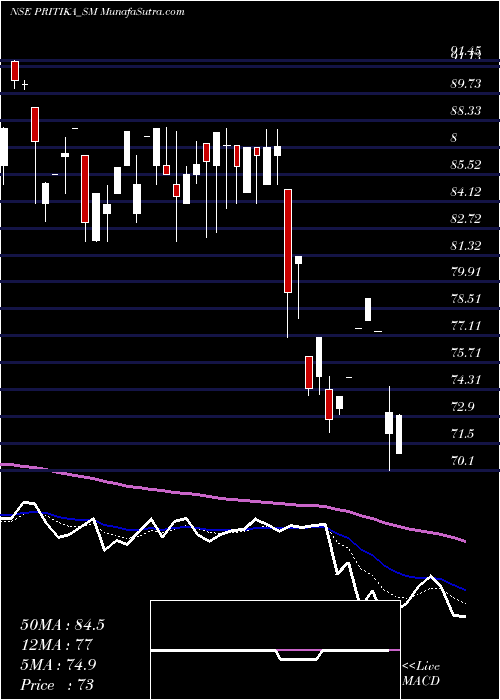Select the 82.72 price axis label
The image size is (500, 700).
[466, 218]
